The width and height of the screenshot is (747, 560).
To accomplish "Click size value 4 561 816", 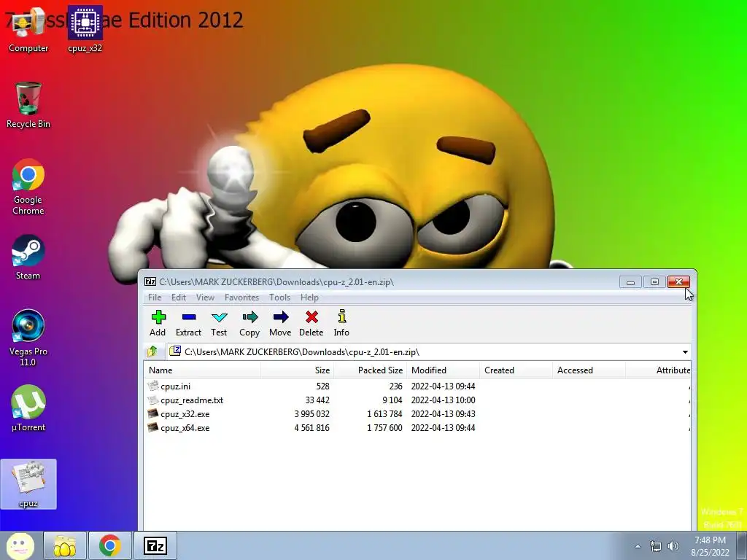I will coord(311,427).
